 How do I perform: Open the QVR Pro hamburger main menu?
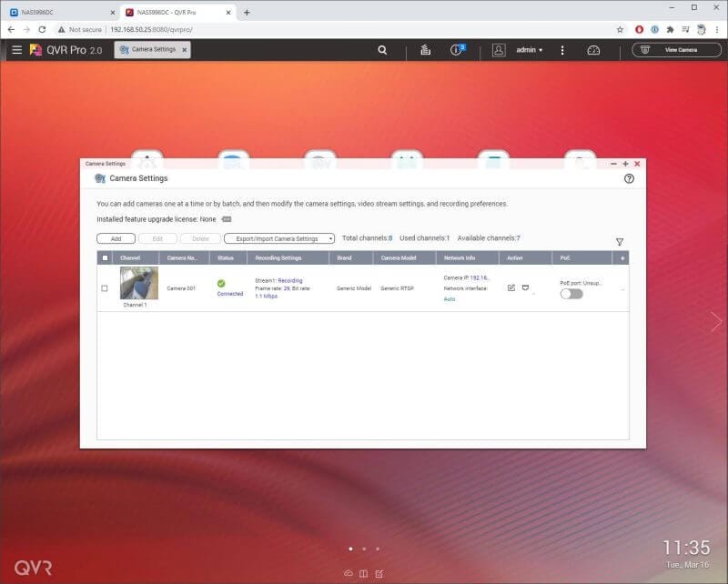click(16, 50)
